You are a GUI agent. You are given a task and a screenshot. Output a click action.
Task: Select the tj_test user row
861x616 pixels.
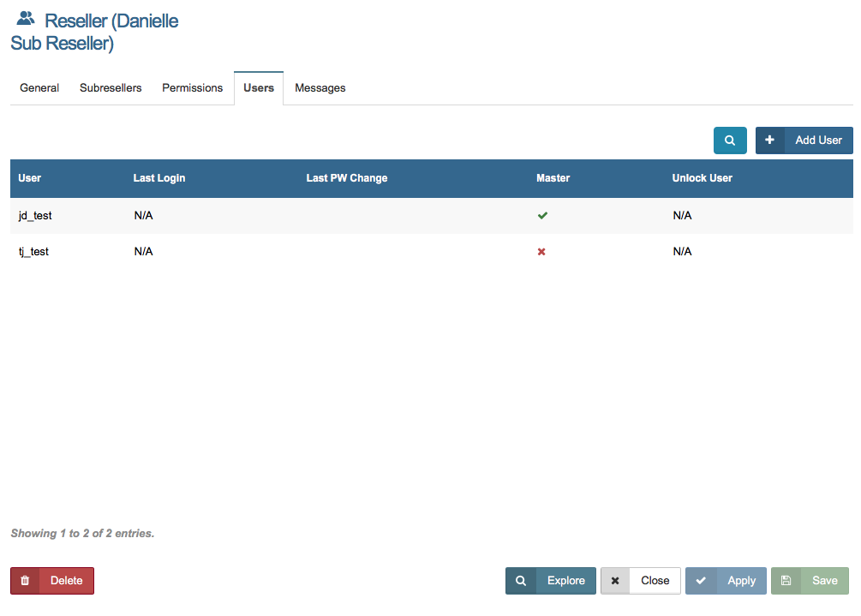tap(34, 252)
